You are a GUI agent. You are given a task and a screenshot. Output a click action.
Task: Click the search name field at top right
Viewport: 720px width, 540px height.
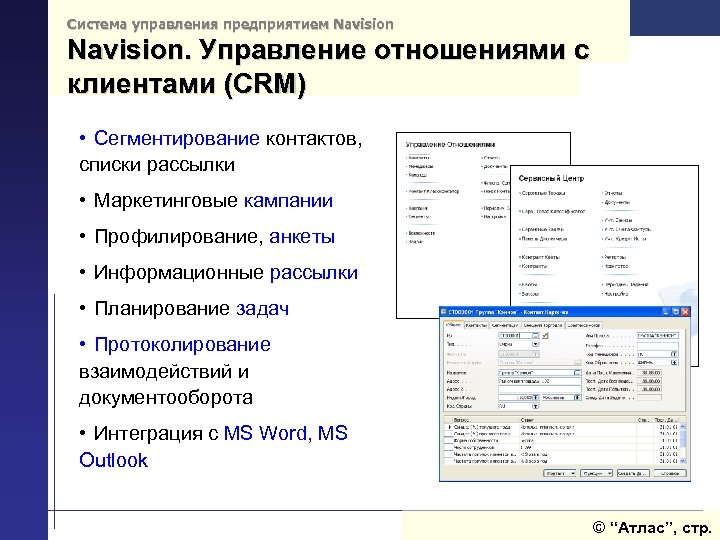coord(658,336)
